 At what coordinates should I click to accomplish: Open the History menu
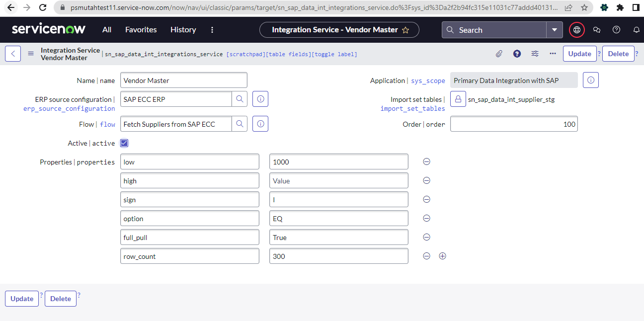[x=183, y=30]
